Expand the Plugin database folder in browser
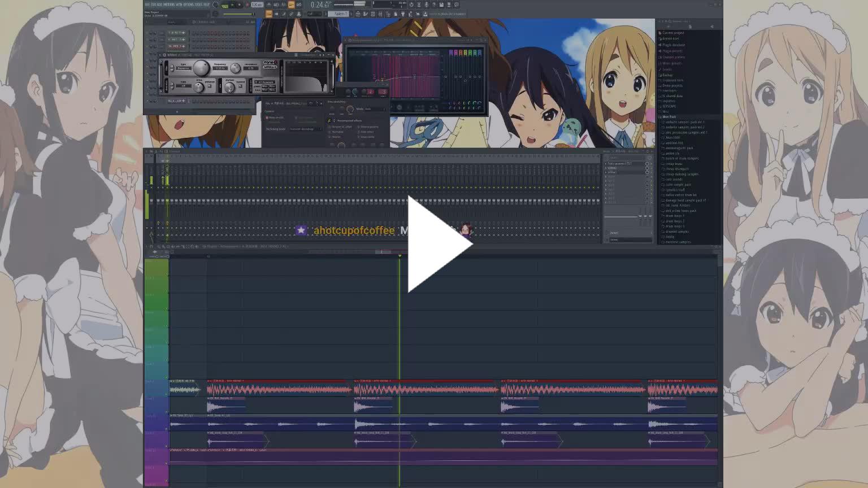 point(673,45)
